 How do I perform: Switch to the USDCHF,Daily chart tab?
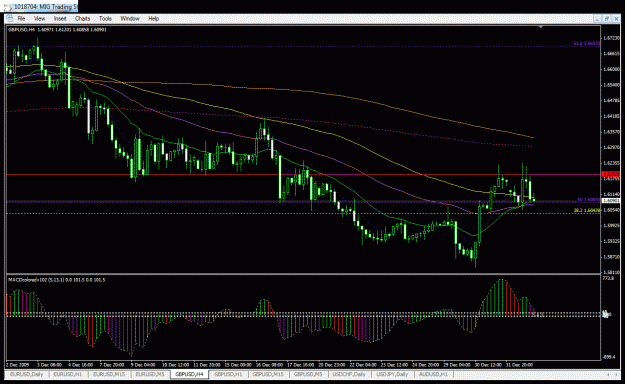pyautogui.click(x=349, y=374)
